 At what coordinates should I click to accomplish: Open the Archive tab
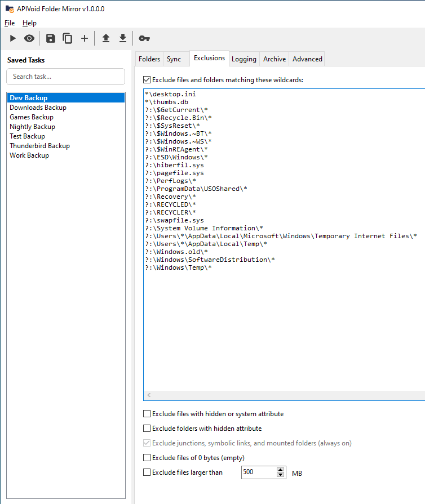[x=275, y=59]
